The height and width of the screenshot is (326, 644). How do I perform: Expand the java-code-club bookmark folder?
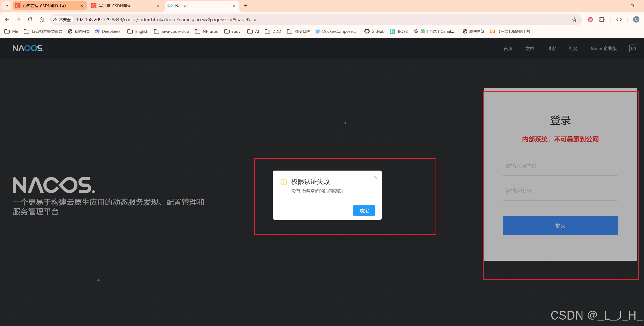pos(172,31)
